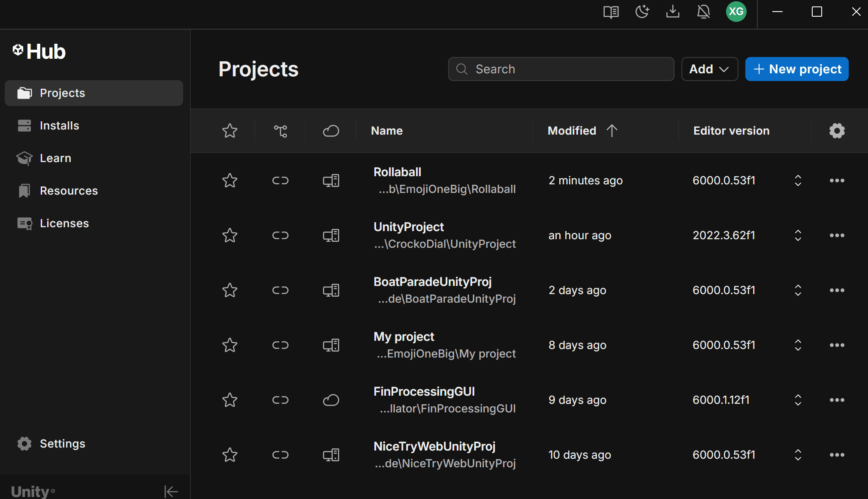Open the Installs tab in the sidebar
868x499 pixels.
pyautogui.click(x=59, y=126)
